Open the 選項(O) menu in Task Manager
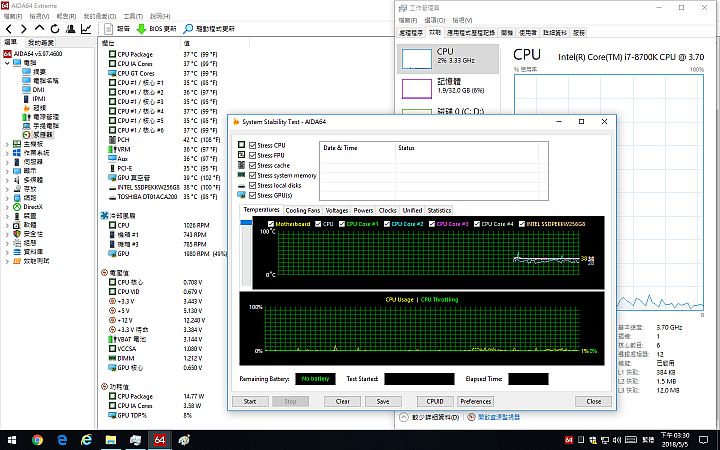Viewport: 720px width, 450px height. point(434,20)
